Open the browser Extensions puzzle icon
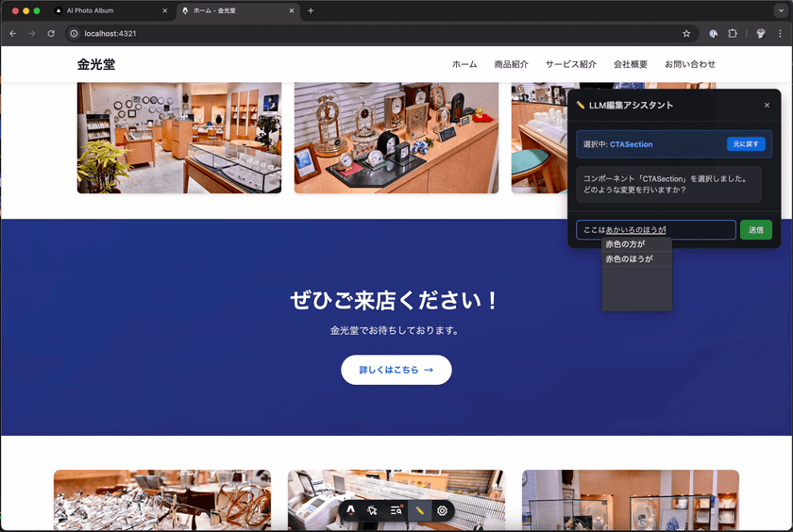Screen dimensions: 793x532 click(733, 33)
